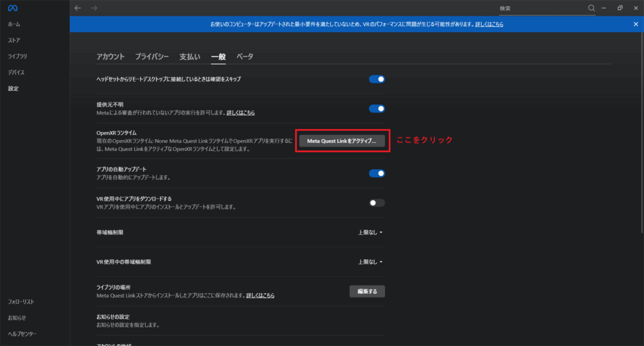
Task: Open ライブラリ in the sidebar
Action: point(17,56)
